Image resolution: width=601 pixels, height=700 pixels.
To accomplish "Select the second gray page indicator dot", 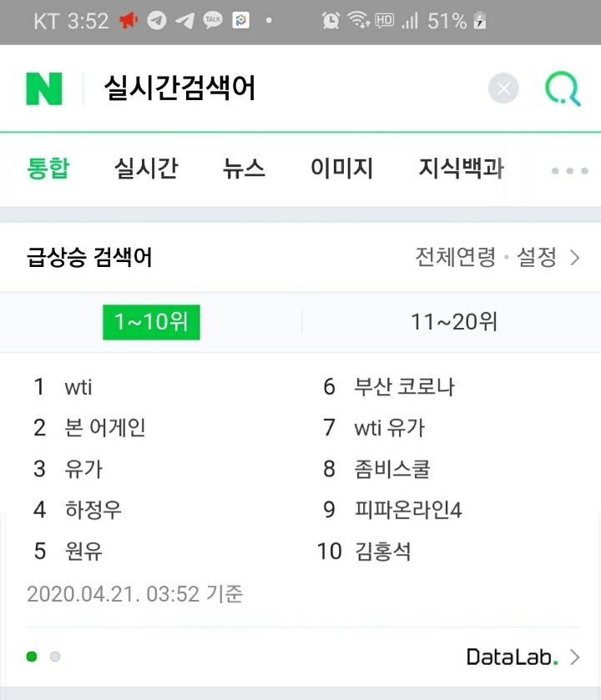I will pyautogui.click(x=55, y=657).
